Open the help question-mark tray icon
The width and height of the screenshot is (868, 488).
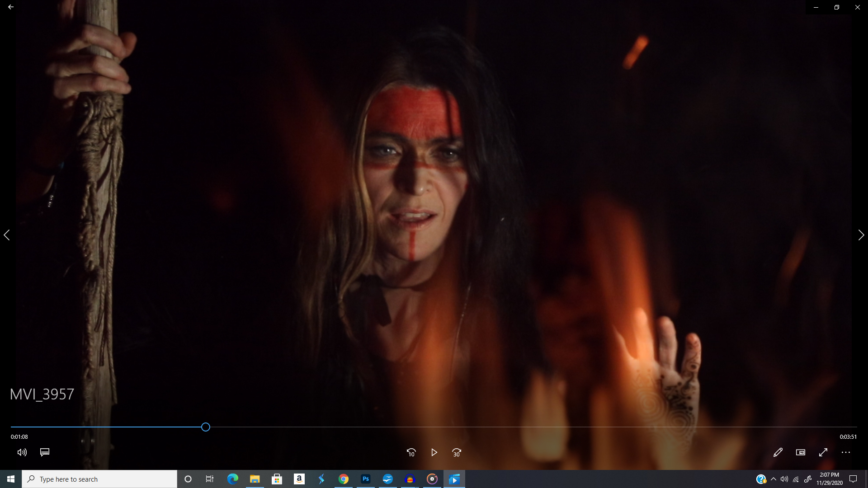pyautogui.click(x=761, y=479)
